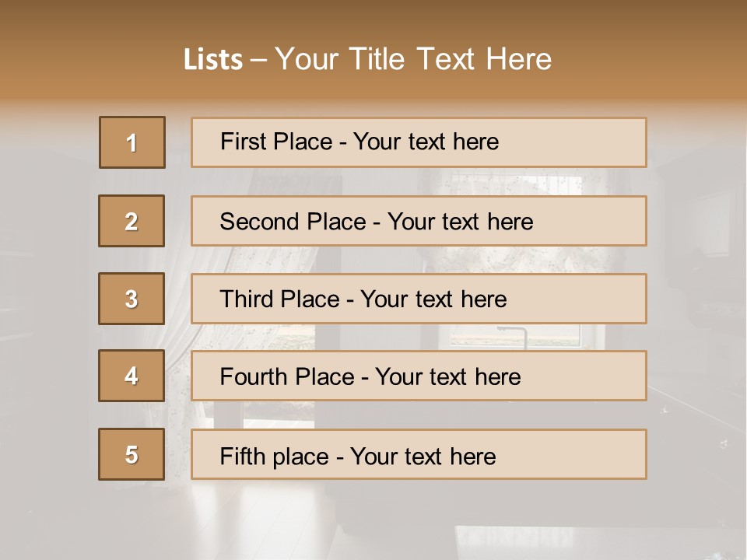Image resolution: width=747 pixels, height=560 pixels.
Task: Click the "Second Place - Your text here" box
Action: 419,221
